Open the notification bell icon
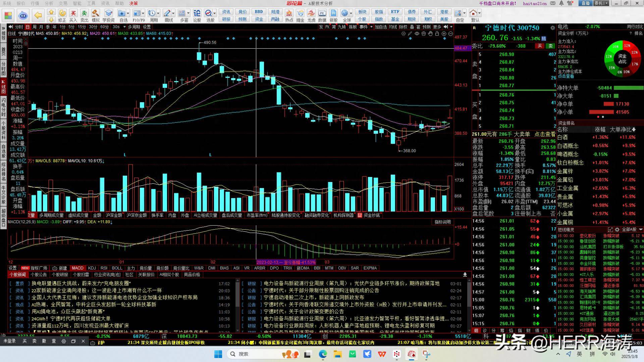The width and height of the screenshot is (644, 362). [561, 3]
